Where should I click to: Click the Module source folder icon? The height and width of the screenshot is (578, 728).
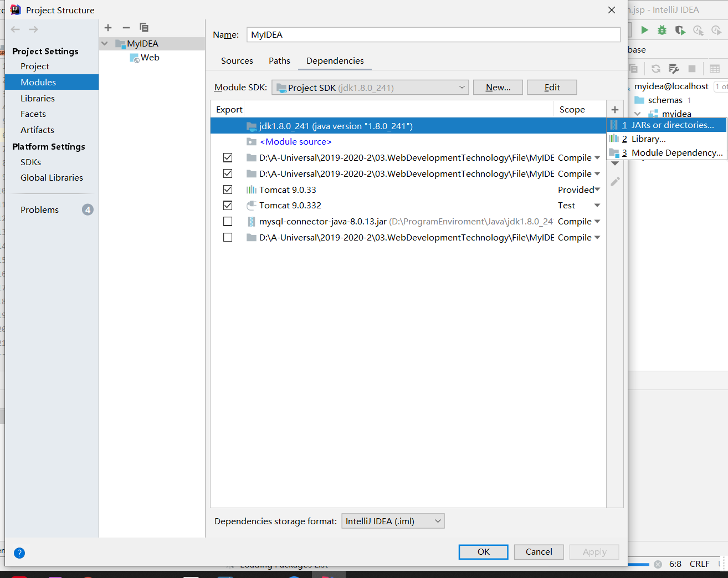point(252,142)
